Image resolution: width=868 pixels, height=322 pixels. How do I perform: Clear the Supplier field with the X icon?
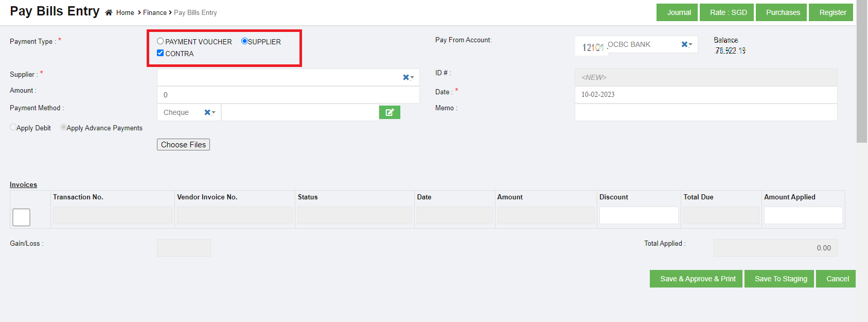[406, 77]
